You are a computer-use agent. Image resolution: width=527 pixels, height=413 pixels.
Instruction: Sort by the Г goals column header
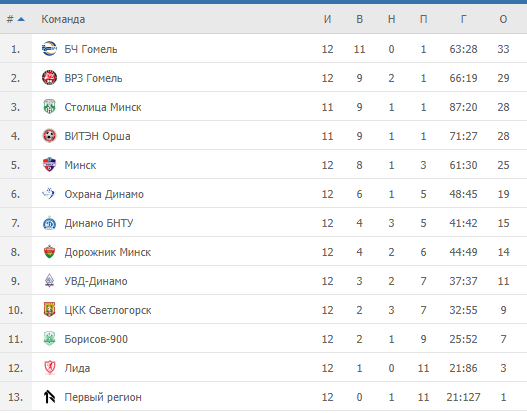coord(463,19)
